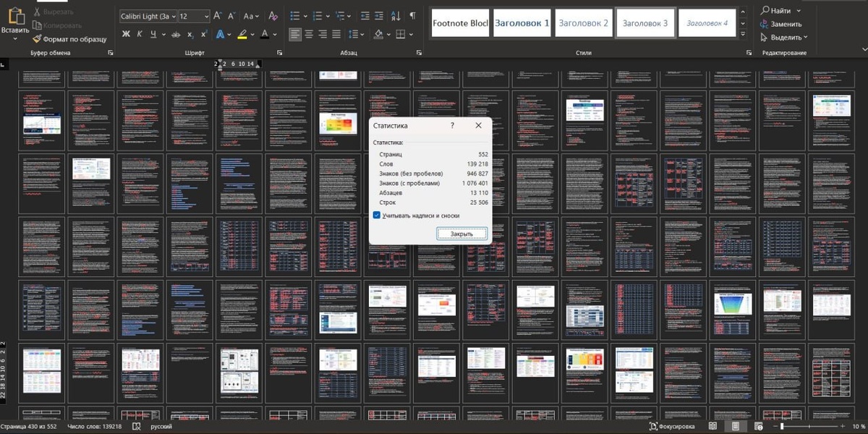Image resolution: width=868 pixels, height=434 pixels.
Task: Align text left
Action: [x=295, y=34]
